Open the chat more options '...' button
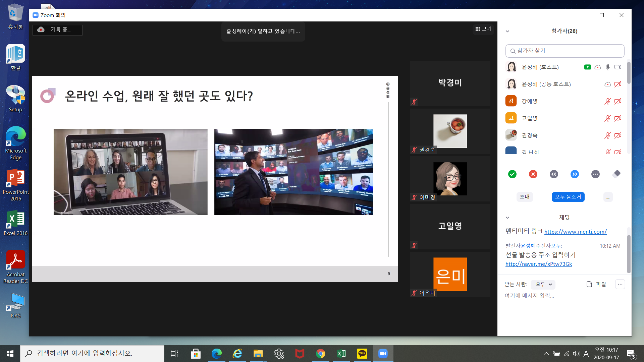 click(x=620, y=284)
